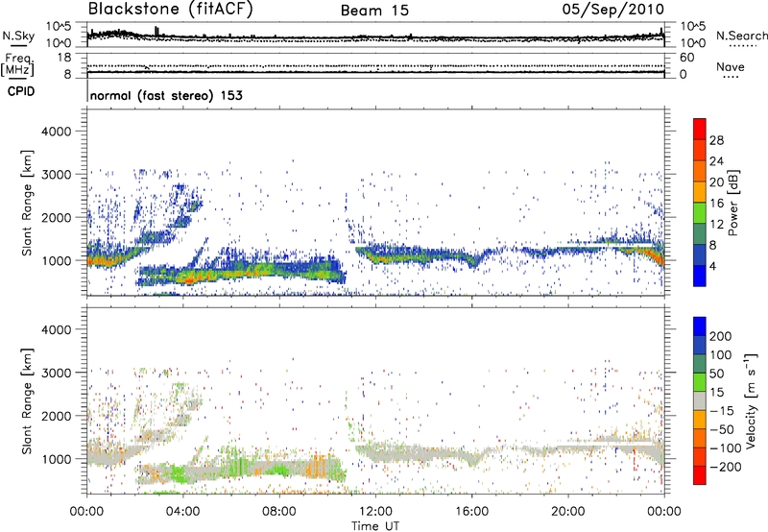
Task: Click the "04:00" time tick label
Action: click(183, 512)
